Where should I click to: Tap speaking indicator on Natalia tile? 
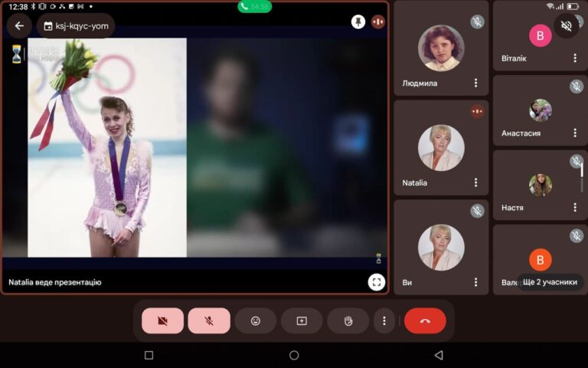tap(477, 111)
